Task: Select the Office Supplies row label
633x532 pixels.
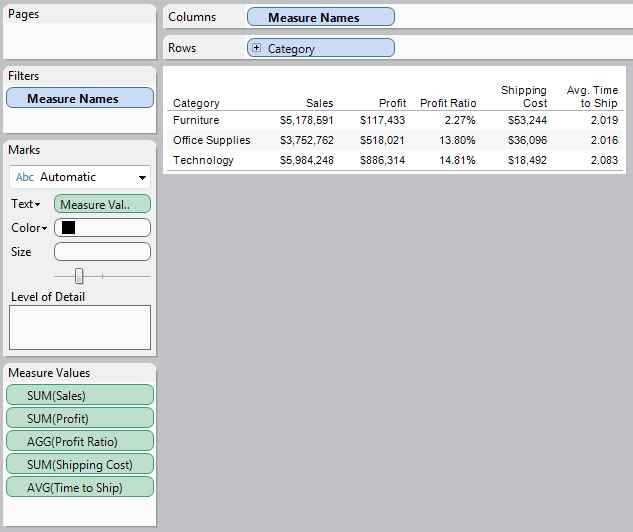Action: click(x=212, y=140)
